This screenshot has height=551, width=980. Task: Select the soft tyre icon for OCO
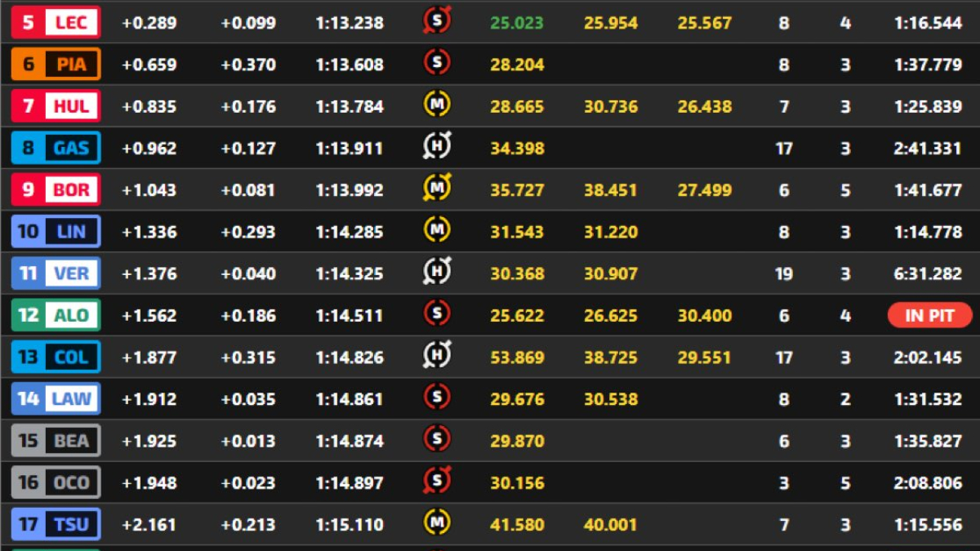point(437,480)
